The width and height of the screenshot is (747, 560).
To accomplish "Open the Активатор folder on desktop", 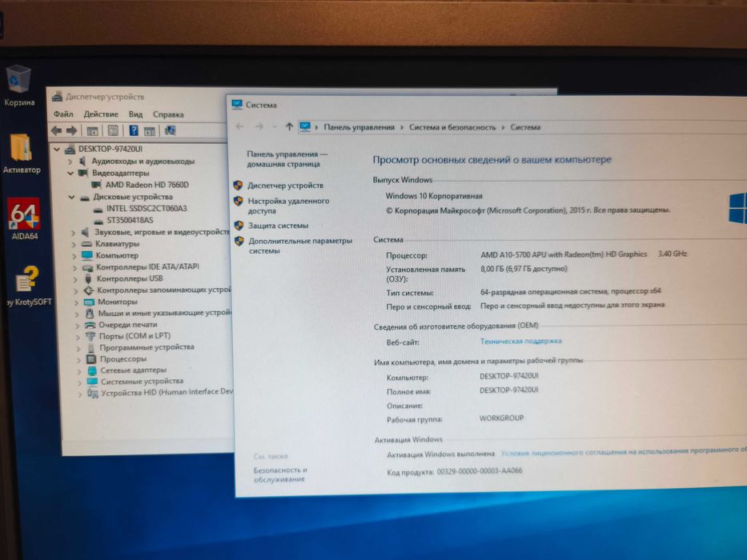I will tap(22, 154).
